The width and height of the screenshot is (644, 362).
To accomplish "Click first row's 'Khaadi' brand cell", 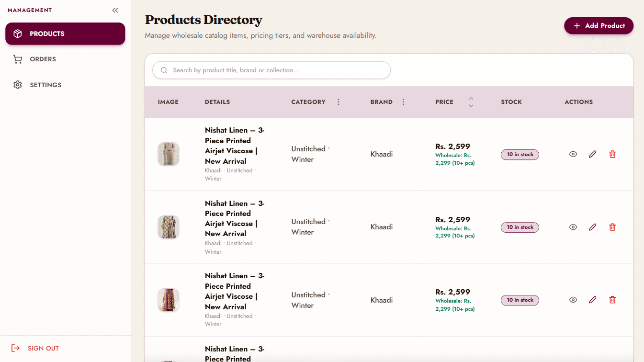I will 382,154.
